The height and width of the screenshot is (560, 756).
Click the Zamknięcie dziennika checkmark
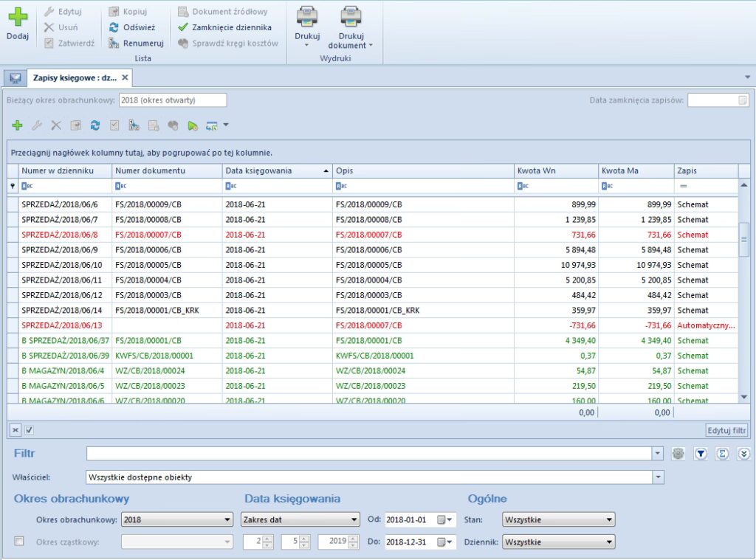[x=183, y=27]
